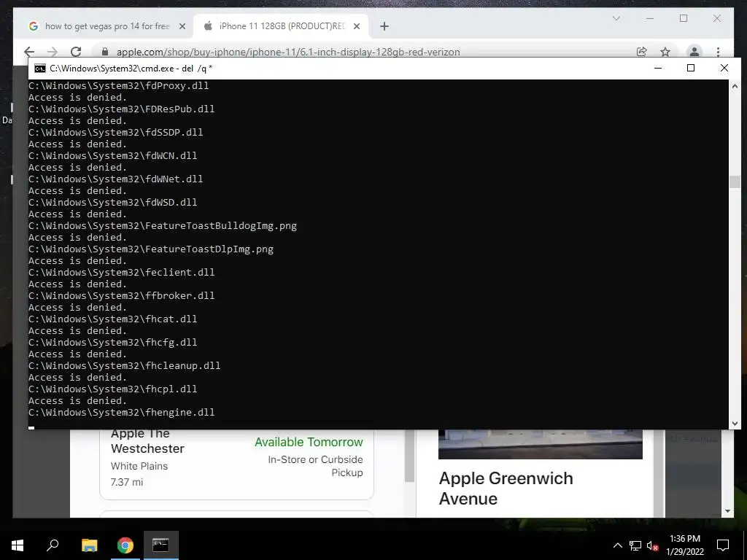This screenshot has width=747, height=560.
Task: View site security lock information
Action: (105, 52)
